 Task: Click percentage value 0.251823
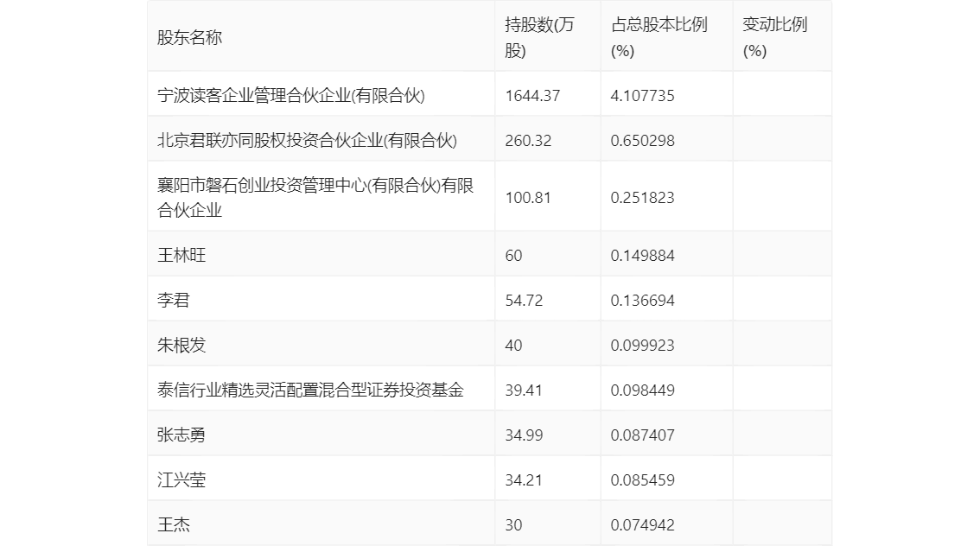[642, 198]
